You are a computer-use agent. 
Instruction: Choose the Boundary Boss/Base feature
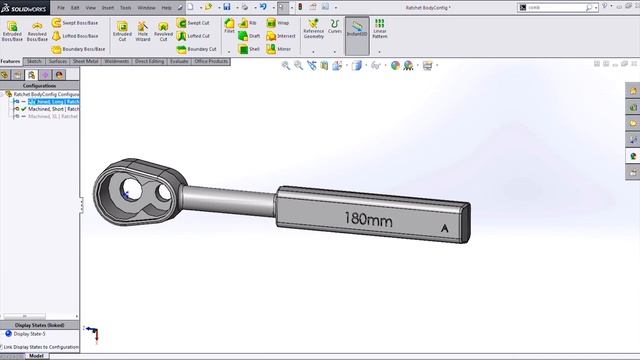click(x=78, y=49)
